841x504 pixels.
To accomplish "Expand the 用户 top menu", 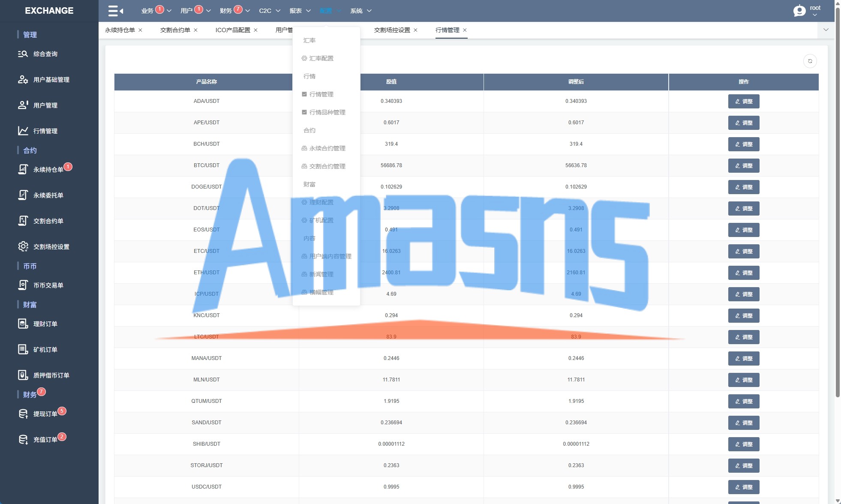I will [x=195, y=11].
